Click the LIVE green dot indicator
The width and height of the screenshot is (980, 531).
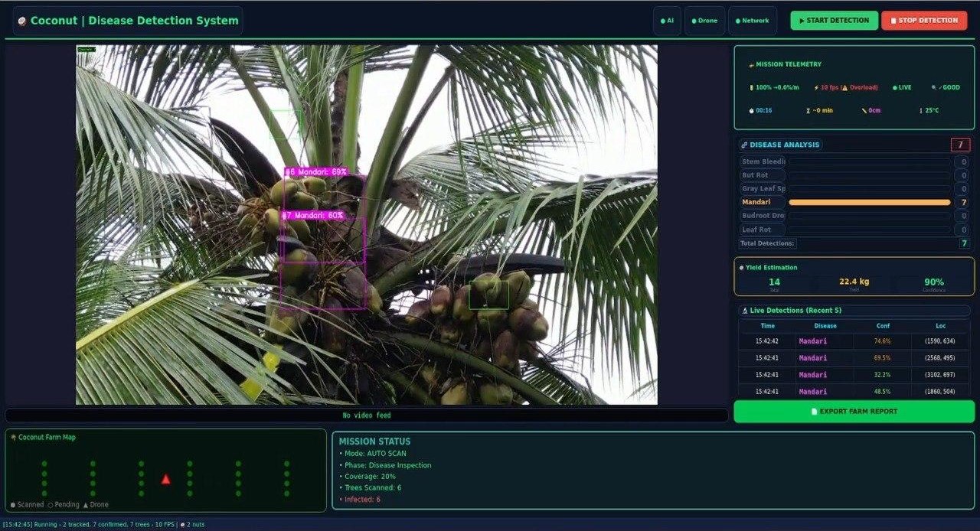click(x=894, y=87)
